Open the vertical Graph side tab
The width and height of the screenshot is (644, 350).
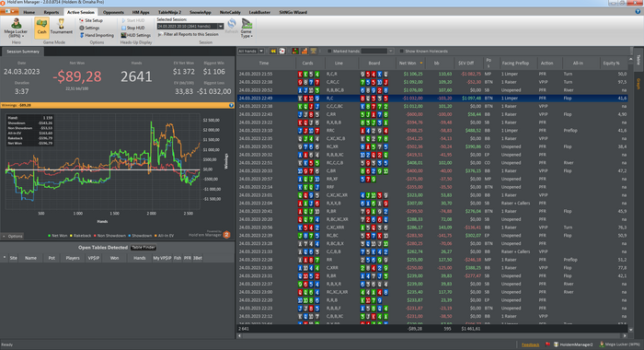[x=638, y=84]
